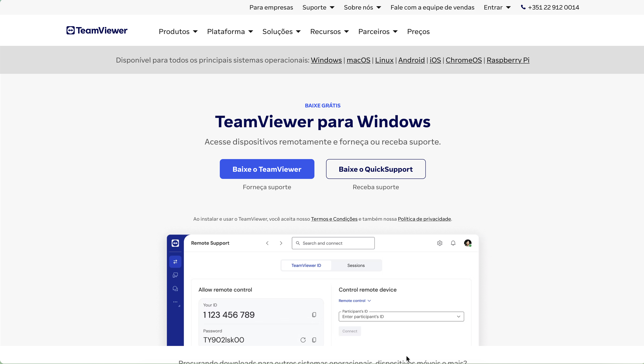The width and height of the screenshot is (644, 364).
Task: Refresh the password with the reload icon
Action: coord(303,340)
